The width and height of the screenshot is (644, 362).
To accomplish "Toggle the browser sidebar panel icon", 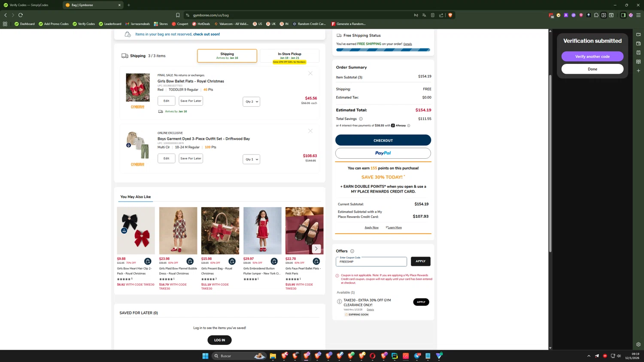I will tap(623, 15).
